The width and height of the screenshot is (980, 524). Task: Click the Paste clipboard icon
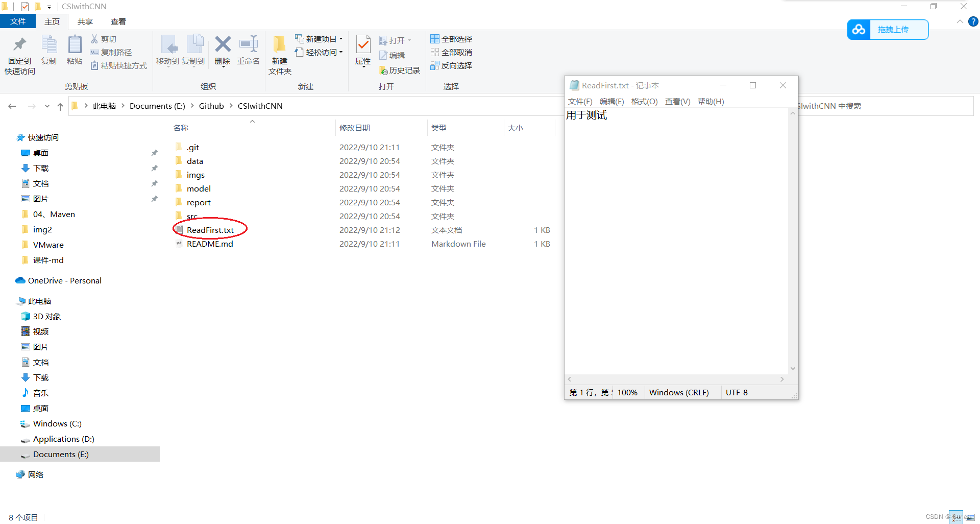75,44
